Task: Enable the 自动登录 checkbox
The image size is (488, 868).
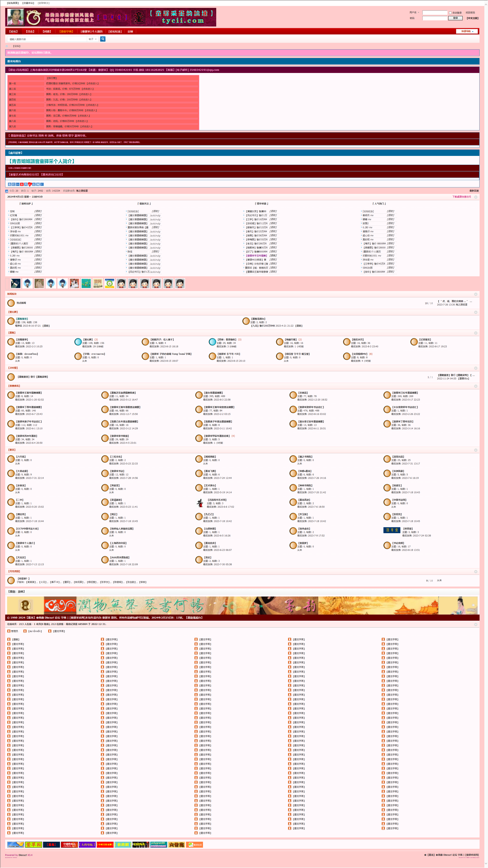Action: pos(450,13)
